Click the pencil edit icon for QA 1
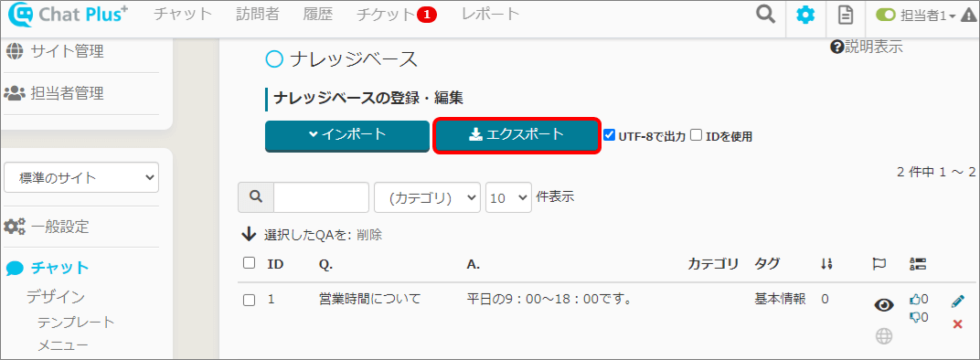 (x=957, y=302)
